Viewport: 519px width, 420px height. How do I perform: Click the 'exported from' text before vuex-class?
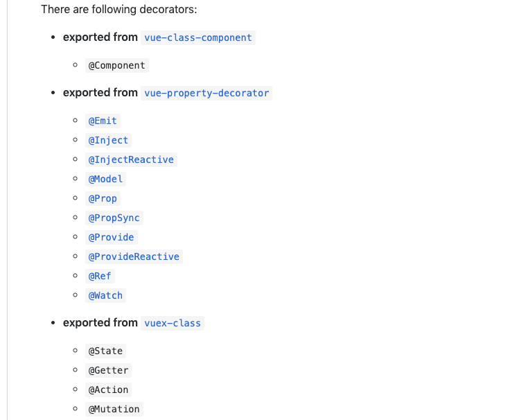[x=100, y=323]
